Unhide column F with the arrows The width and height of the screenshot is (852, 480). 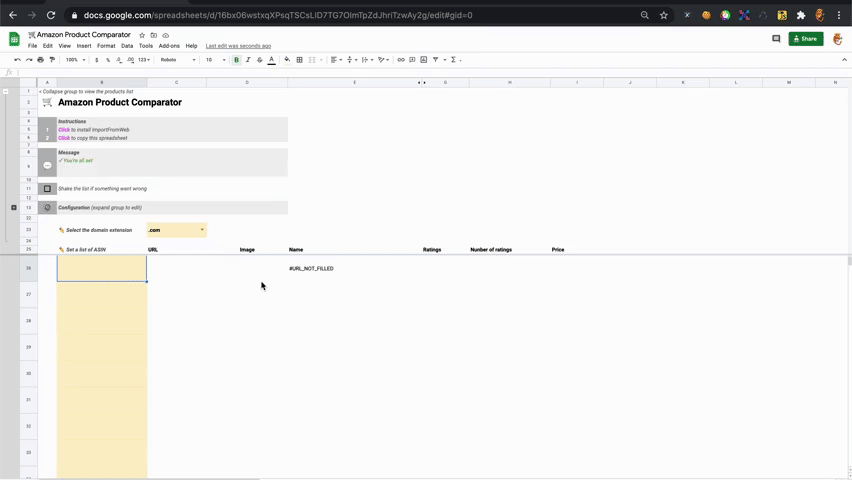point(422,83)
